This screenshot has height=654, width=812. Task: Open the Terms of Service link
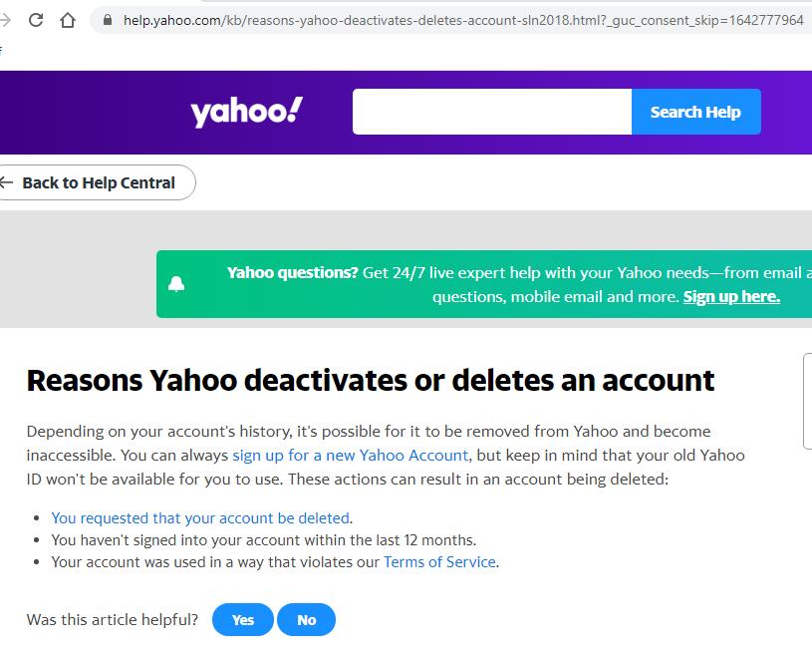click(439, 561)
